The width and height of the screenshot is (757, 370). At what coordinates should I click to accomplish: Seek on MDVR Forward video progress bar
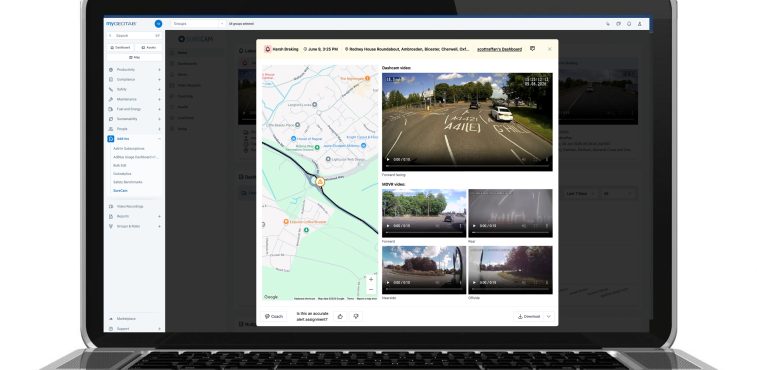(424, 232)
